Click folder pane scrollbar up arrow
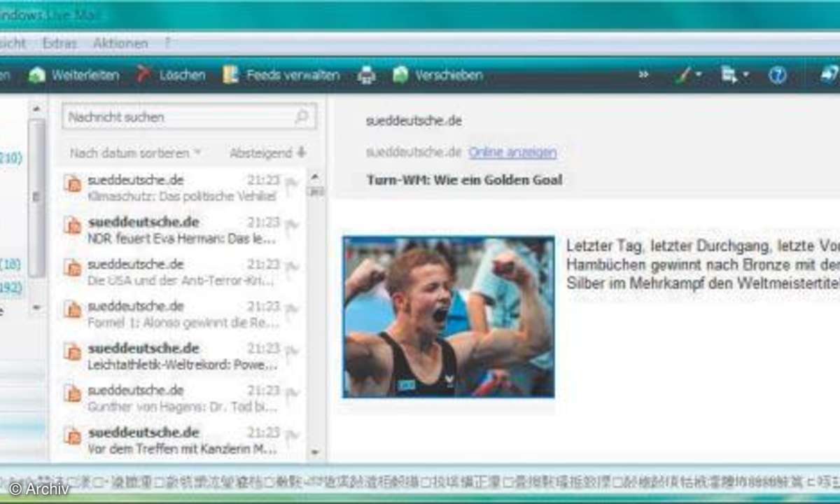 click(37, 108)
